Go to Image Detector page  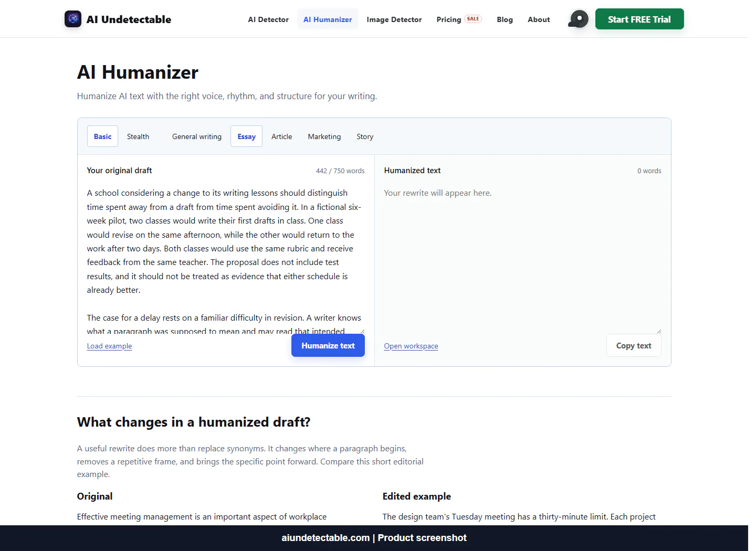click(394, 19)
